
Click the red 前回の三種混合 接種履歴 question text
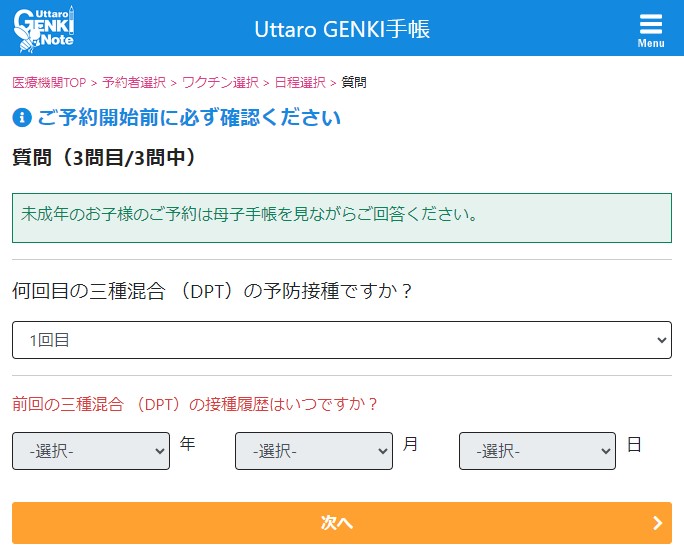pyautogui.click(x=195, y=404)
